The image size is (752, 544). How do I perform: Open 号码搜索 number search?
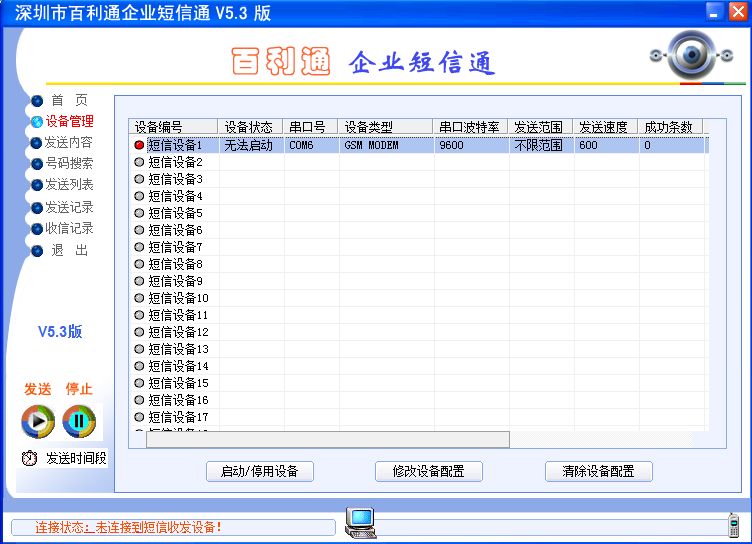69,164
